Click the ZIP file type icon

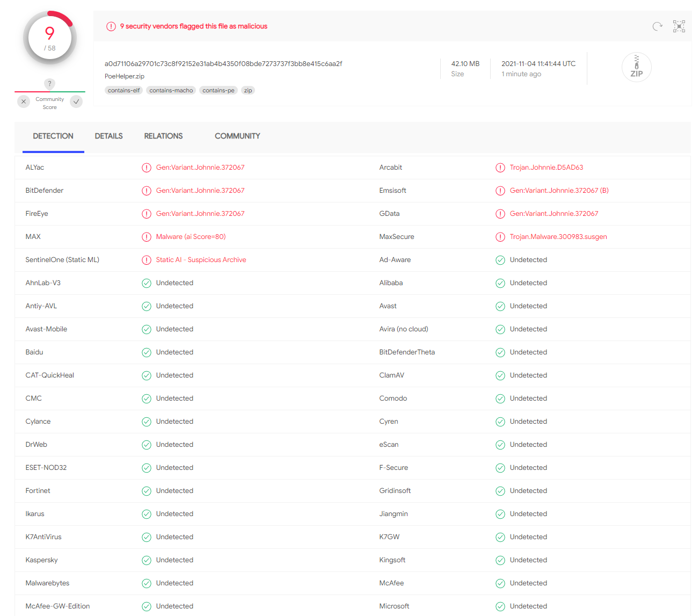637,67
